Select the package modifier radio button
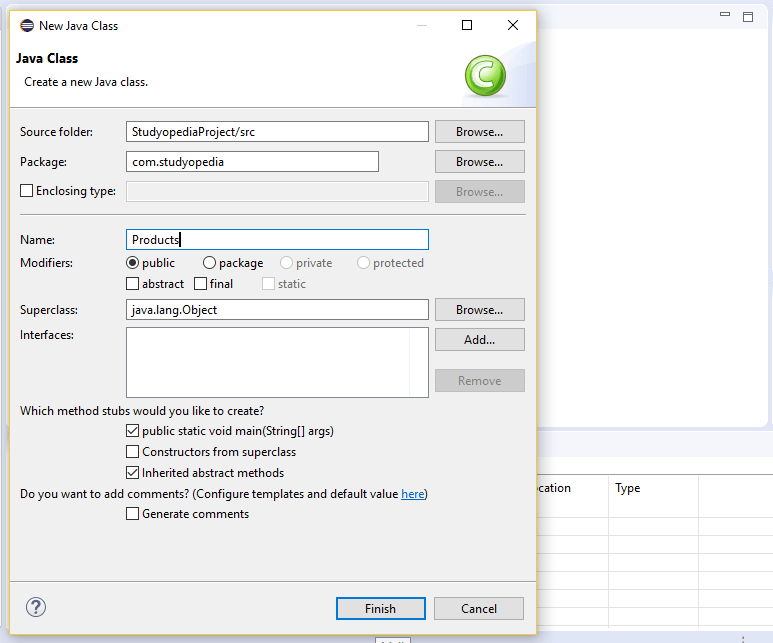The height and width of the screenshot is (643, 773). coord(209,263)
